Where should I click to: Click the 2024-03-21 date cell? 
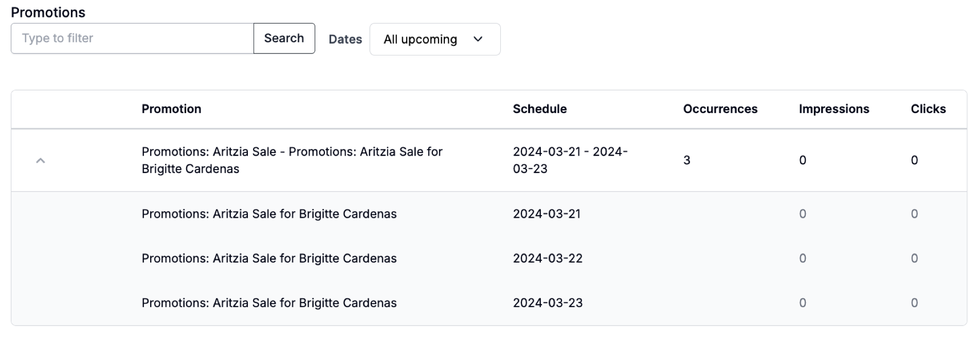547,214
